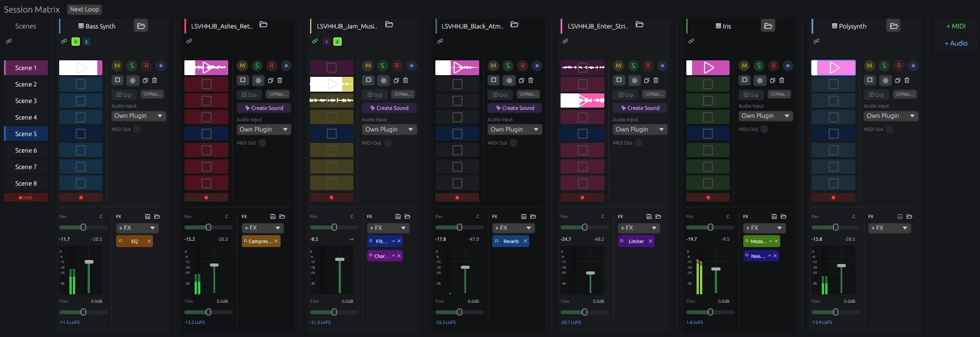Select Scene 5 in the scenes list

(26, 134)
